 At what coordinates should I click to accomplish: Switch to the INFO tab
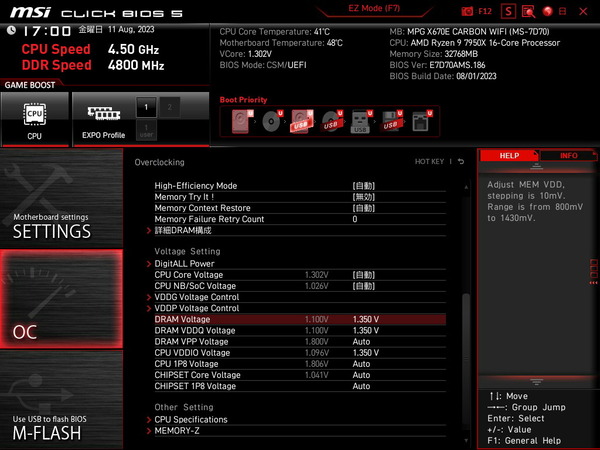click(569, 155)
